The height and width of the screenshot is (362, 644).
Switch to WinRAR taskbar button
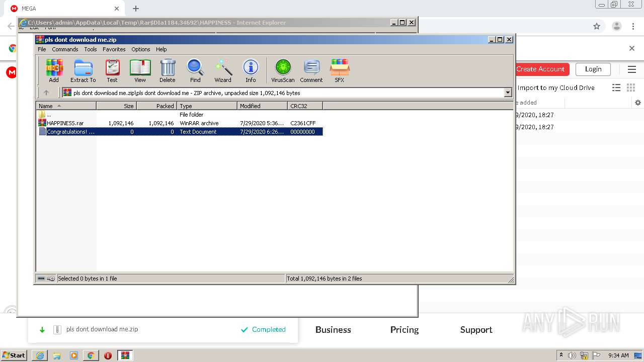tap(125, 355)
